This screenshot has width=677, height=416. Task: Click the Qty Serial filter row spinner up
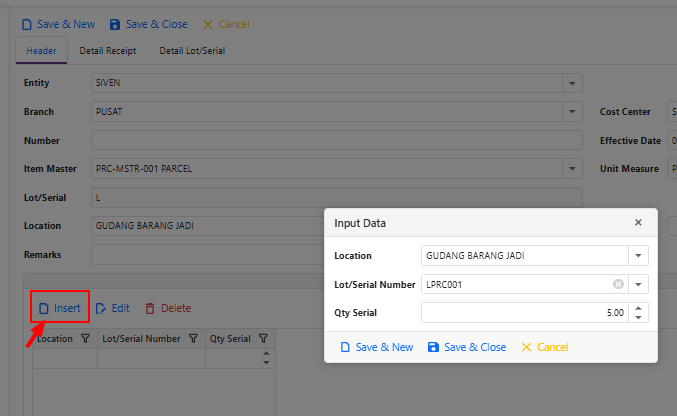point(266,354)
